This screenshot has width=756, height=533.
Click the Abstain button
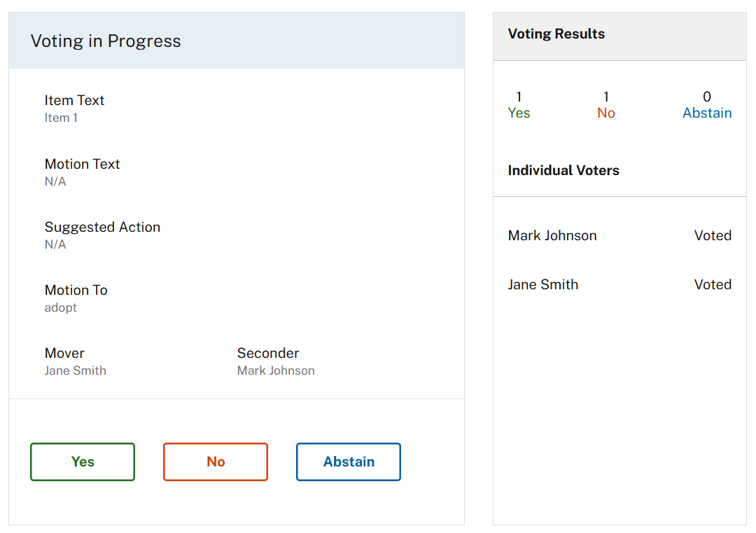click(x=348, y=462)
